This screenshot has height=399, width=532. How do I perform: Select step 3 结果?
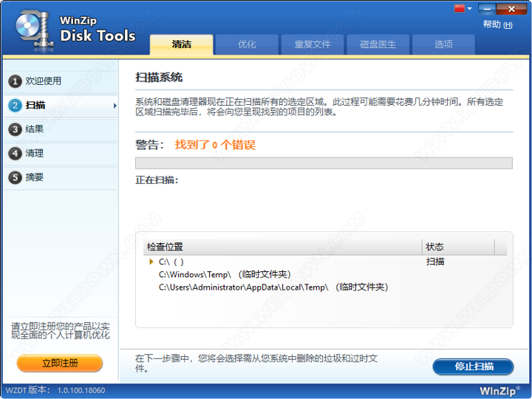(x=61, y=129)
